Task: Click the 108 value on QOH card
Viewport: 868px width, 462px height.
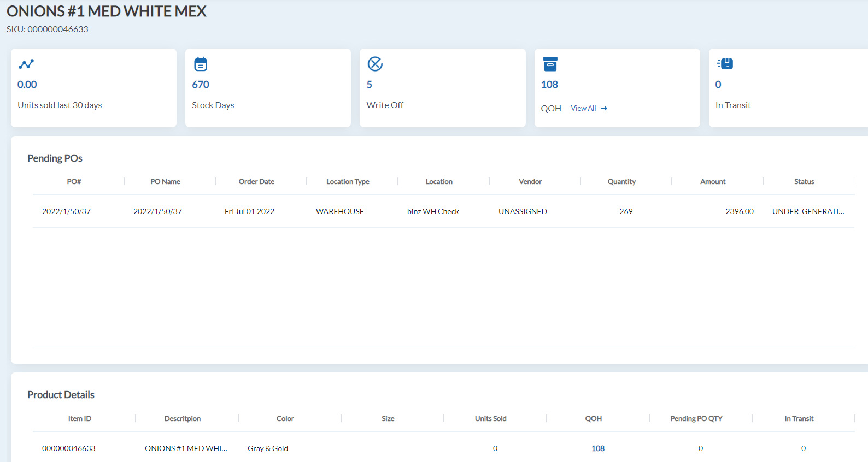Action: point(549,85)
